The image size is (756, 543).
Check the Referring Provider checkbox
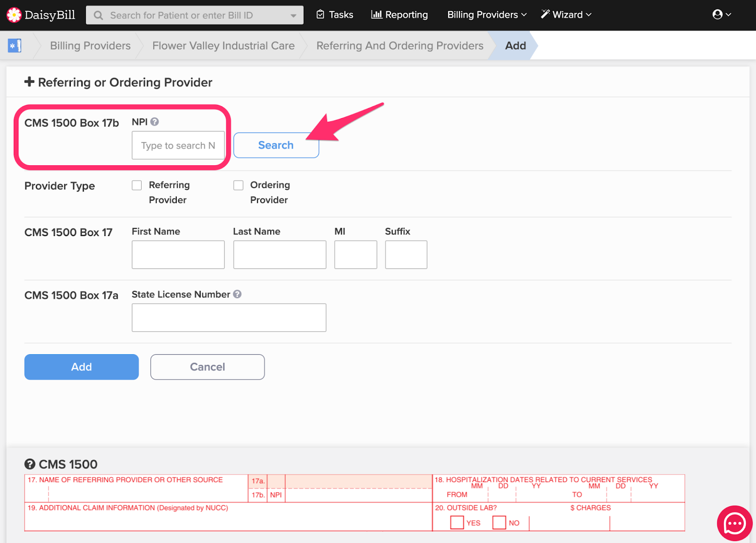(x=137, y=185)
